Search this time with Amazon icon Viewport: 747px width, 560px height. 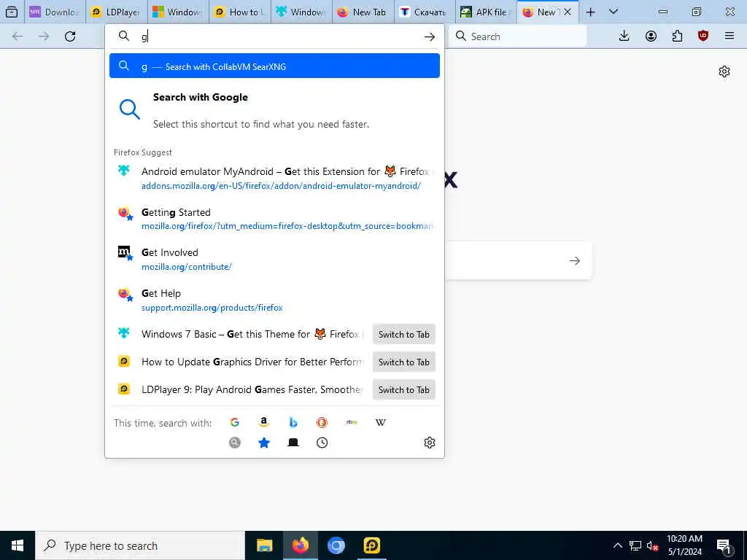click(x=264, y=422)
